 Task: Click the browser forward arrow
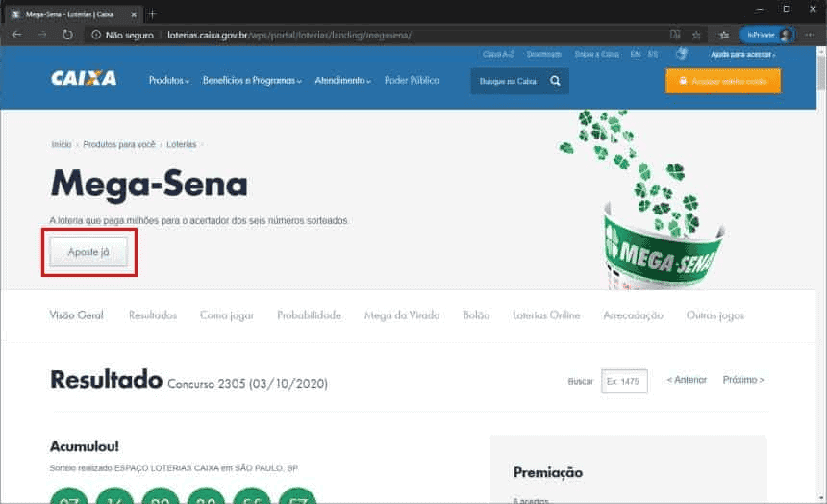pos(42,35)
